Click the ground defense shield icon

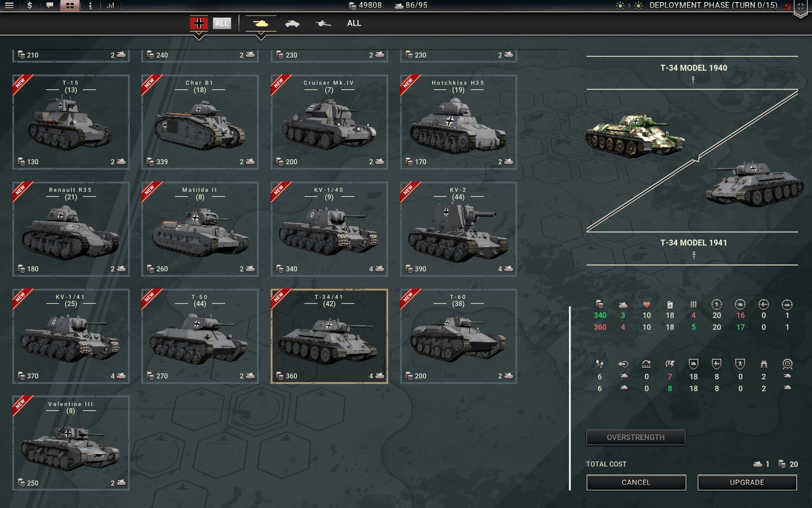click(694, 364)
